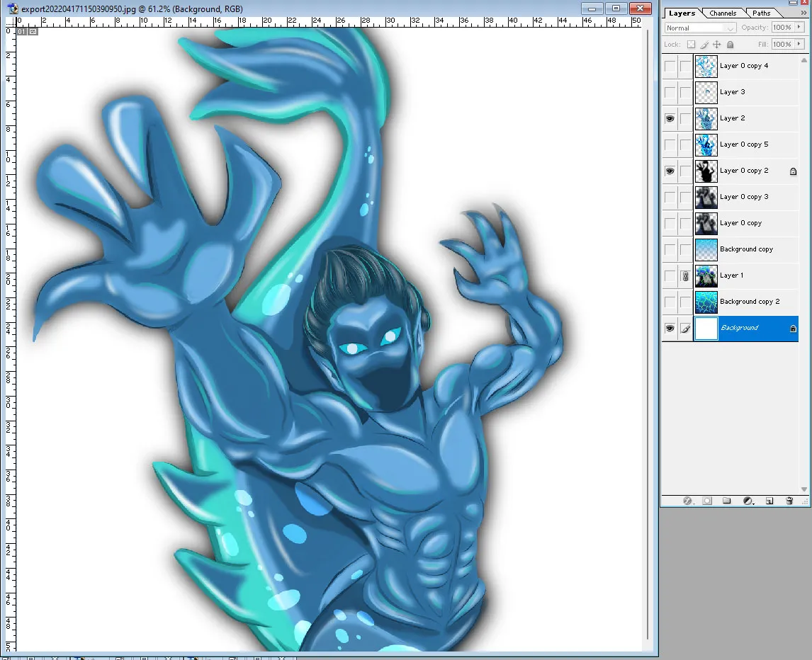Click the Layers list scroll up arrow

click(x=803, y=61)
